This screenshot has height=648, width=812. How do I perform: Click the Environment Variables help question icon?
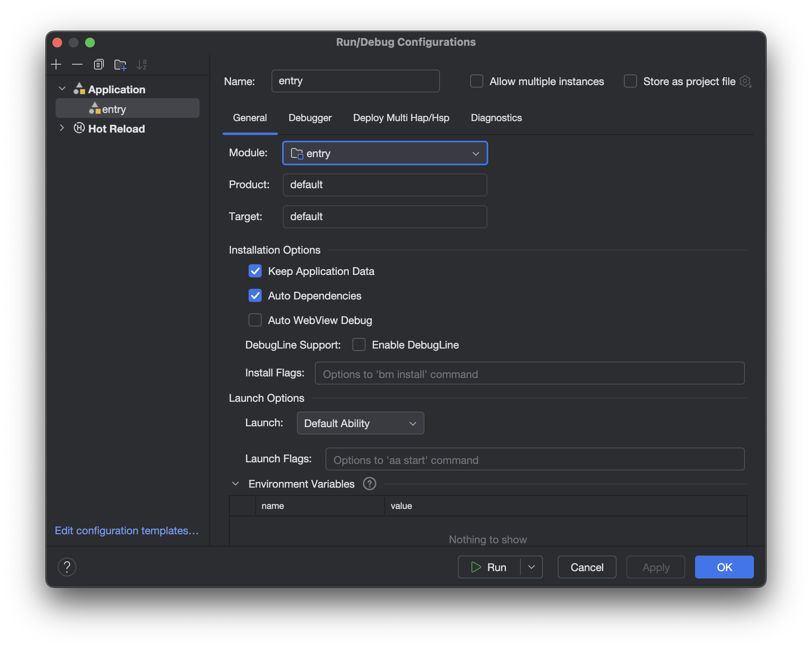[x=369, y=484]
